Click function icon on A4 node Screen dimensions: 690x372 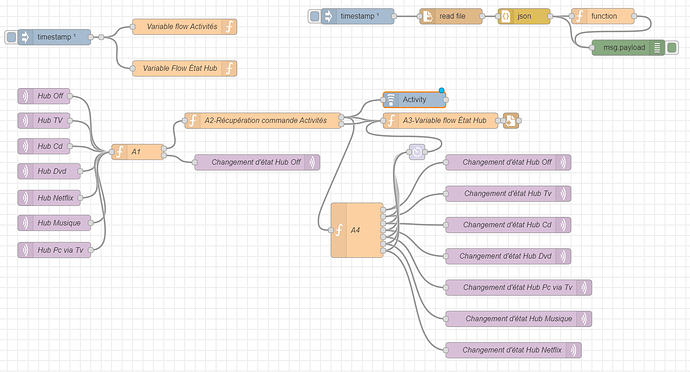click(339, 230)
